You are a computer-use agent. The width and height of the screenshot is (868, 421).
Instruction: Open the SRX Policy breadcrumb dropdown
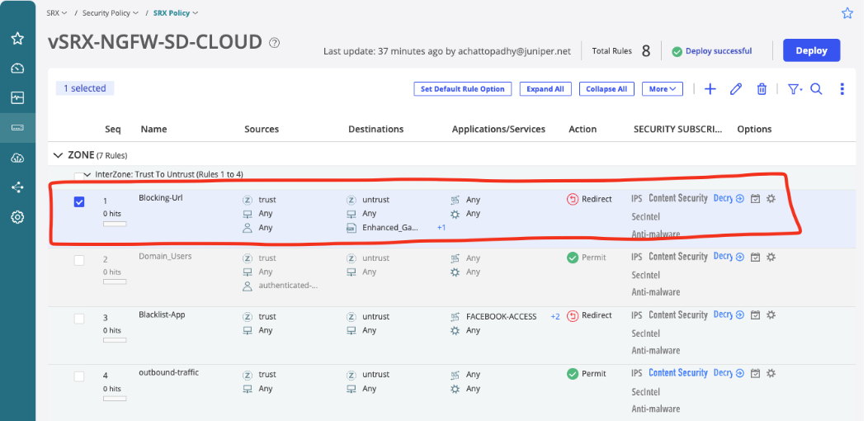(x=176, y=12)
